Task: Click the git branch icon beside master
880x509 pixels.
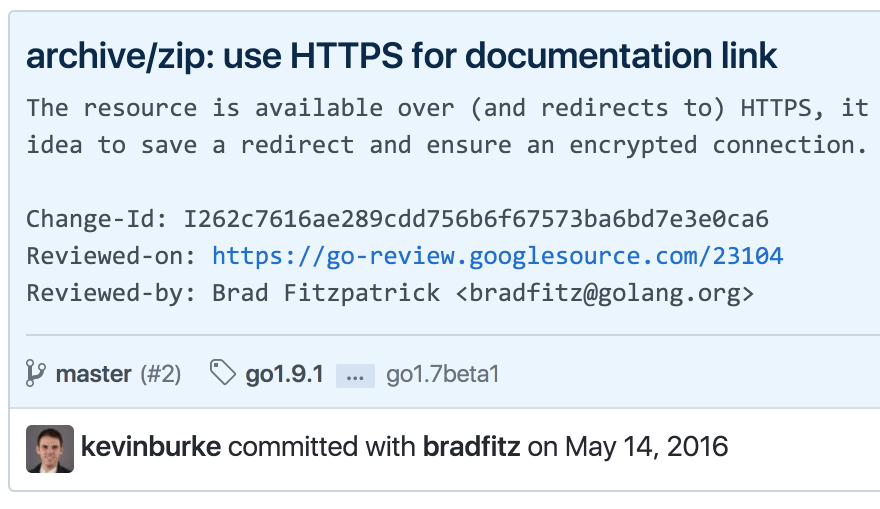Action: pos(35,373)
